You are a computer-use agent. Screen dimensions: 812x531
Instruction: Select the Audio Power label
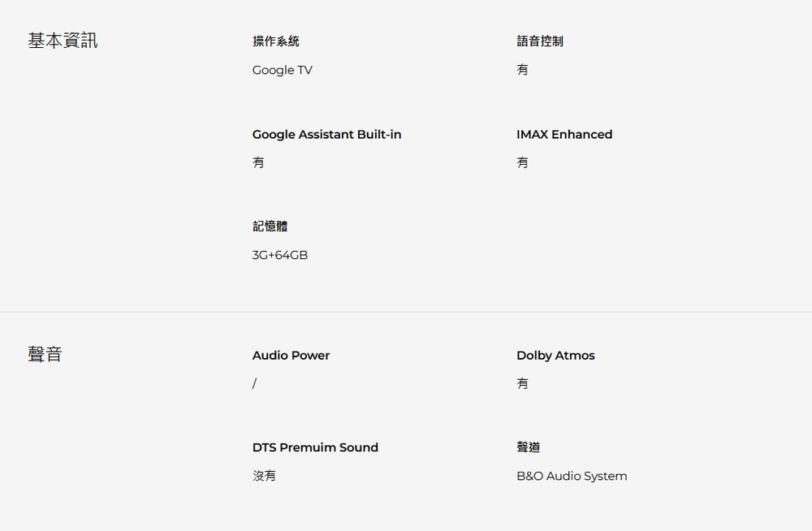point(291,356)
